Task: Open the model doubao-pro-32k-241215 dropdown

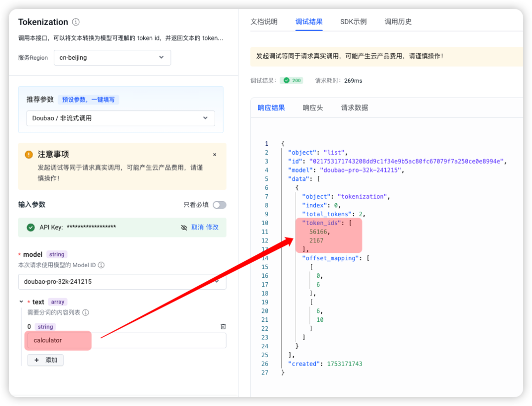Action: [x=122, y=282]
